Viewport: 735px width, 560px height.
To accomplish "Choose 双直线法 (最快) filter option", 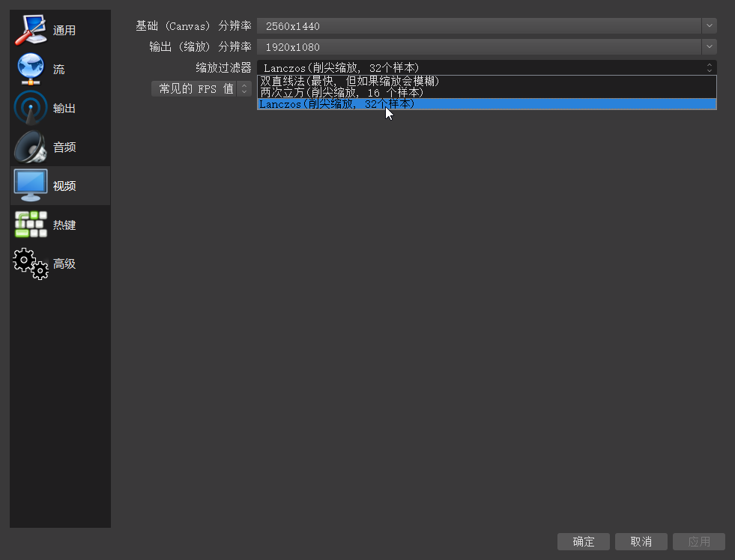I will tap(486, 81).
